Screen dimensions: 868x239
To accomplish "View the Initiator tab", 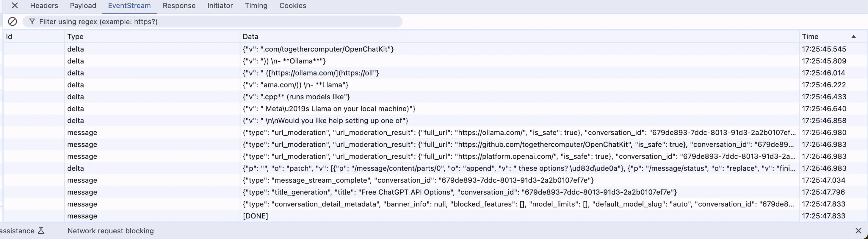I will pyautogui.click(x=220, y=6).
